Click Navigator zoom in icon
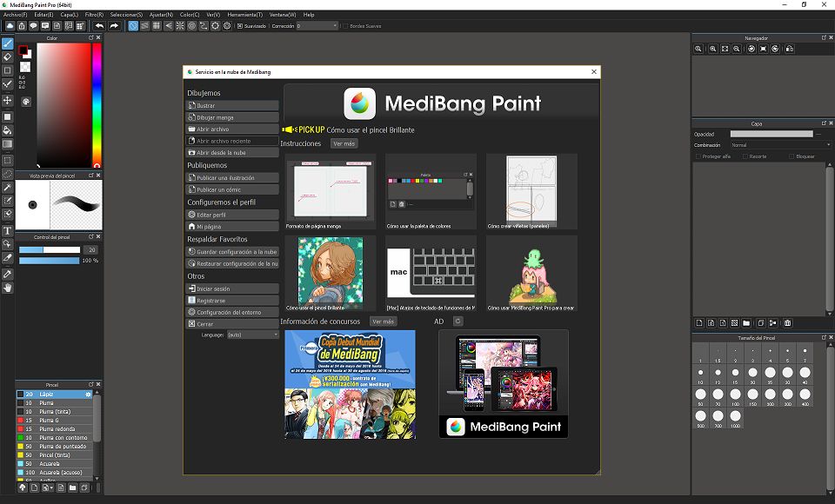 pos(713,49)
